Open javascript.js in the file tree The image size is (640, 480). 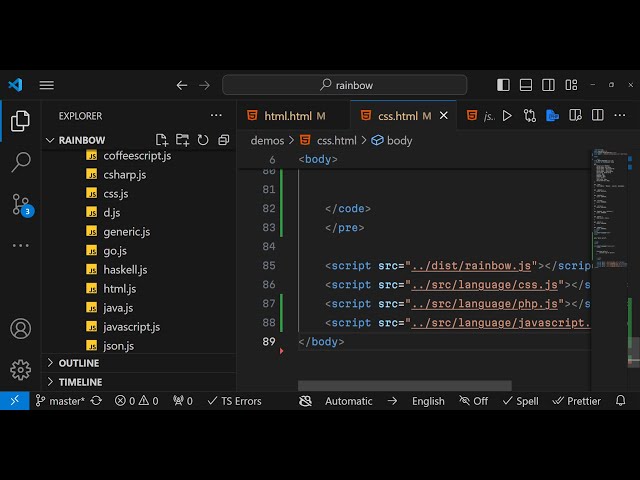pos(131,327)
